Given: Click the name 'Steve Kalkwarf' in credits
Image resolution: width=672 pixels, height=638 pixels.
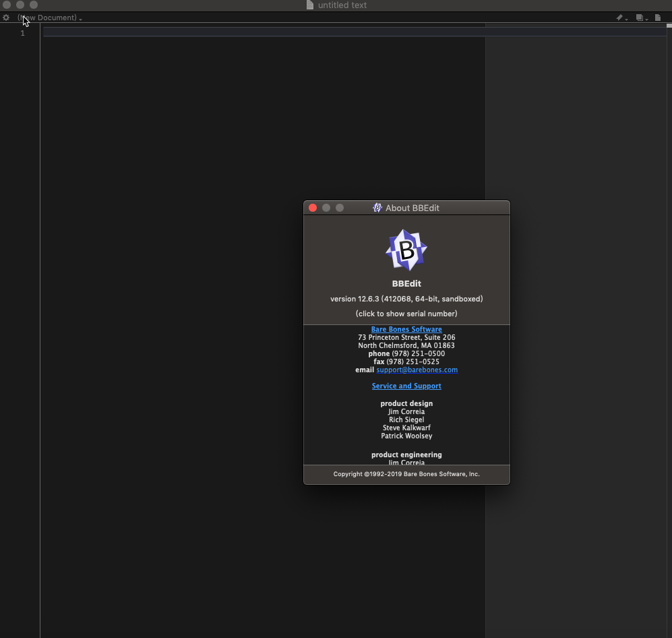Looking at the screenshot, I should [406, 428].
